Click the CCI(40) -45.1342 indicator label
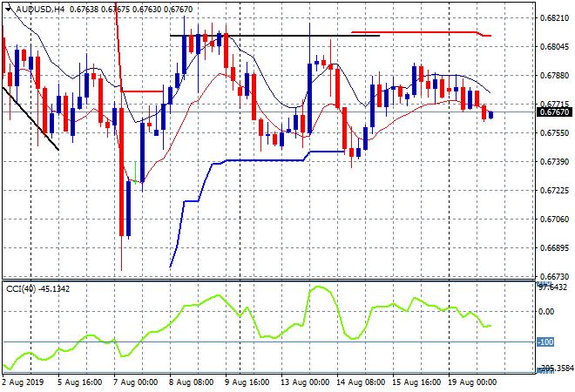The width and height of the screenshot is (575, 392). point(37,289)
